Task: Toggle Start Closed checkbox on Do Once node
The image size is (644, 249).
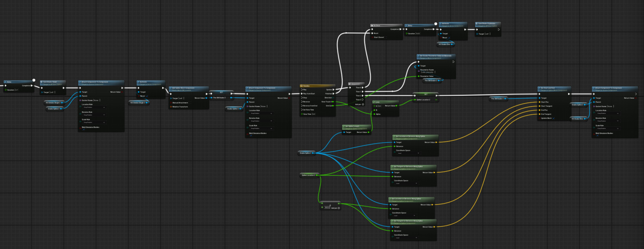Action: 385,37
